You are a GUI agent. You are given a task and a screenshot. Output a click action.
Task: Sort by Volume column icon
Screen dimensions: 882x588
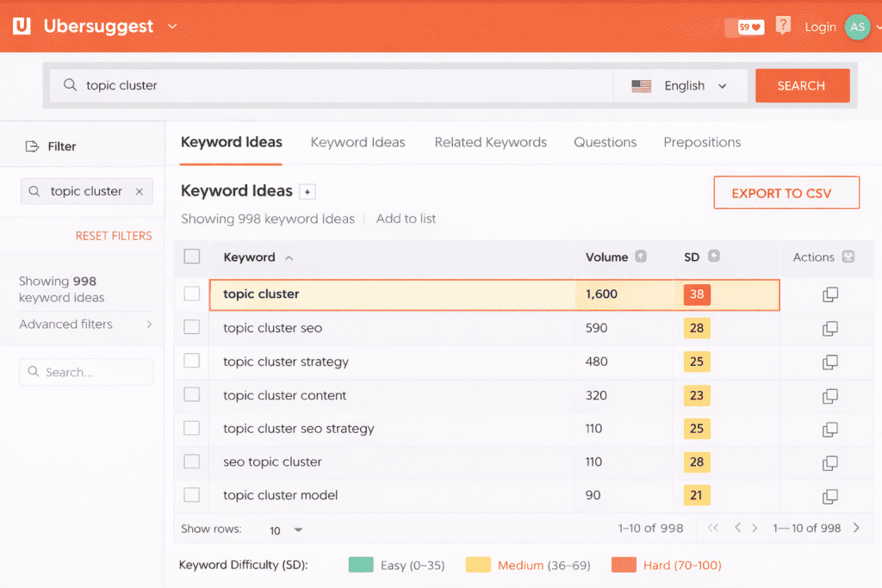pyautogui.click(x=641, y=257)
